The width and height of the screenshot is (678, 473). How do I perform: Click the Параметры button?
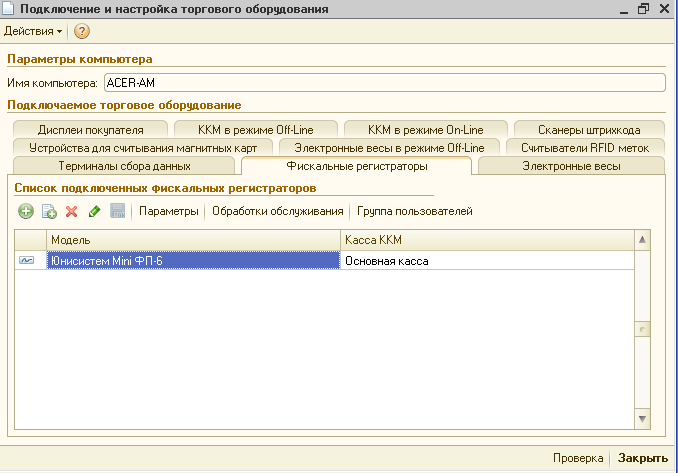(168, 211)
